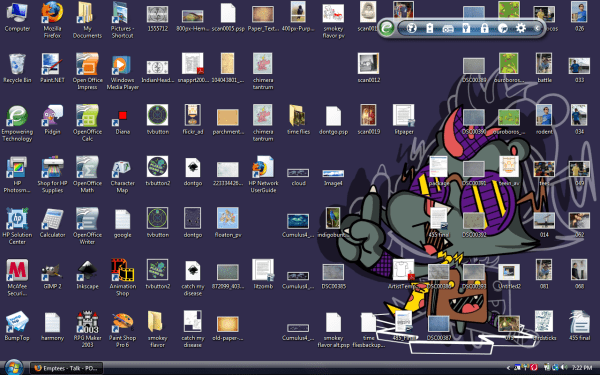Screen dimensions: 600x375
Task: Open the HP Photosmart shortcut
Action: [17, 175]
